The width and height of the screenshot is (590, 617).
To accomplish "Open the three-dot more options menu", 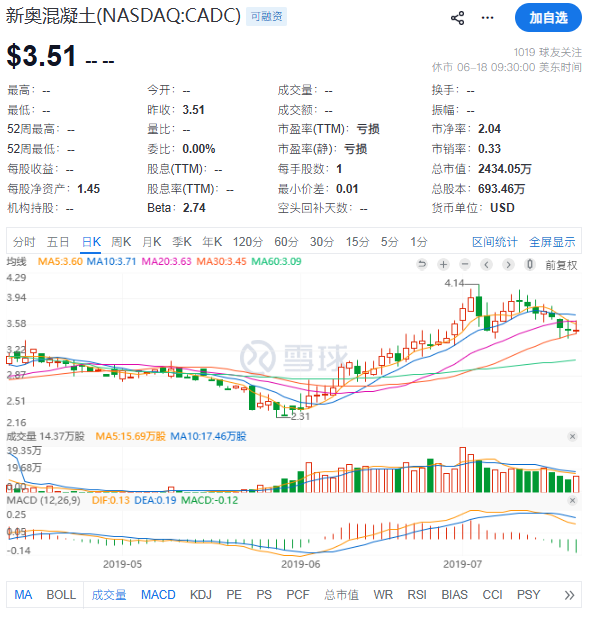I will (x=487, y=18).
